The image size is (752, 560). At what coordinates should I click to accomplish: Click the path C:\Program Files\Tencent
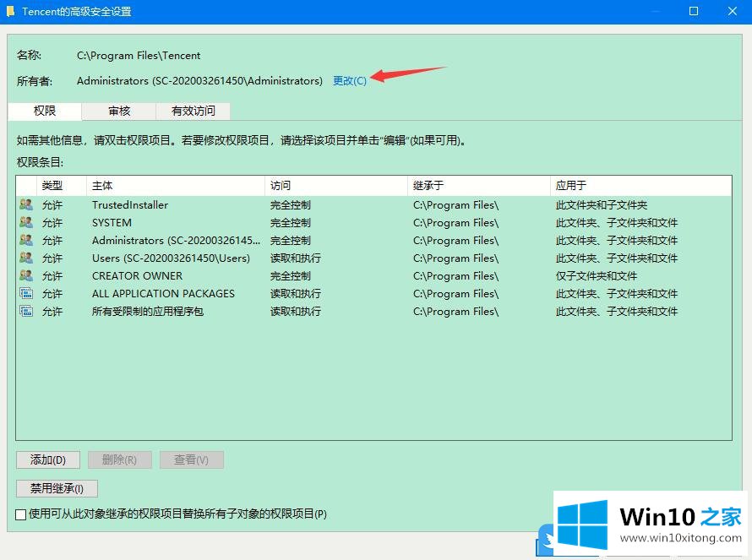[139, 55]
